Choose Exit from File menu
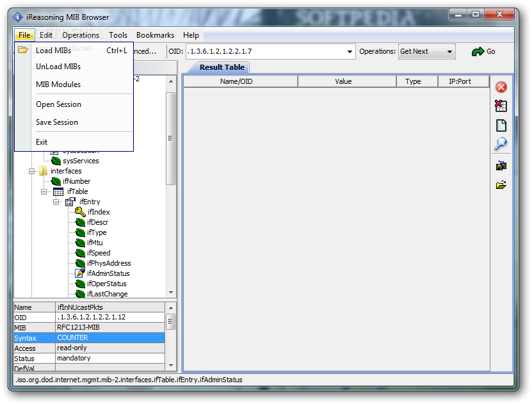 click(x=74, y=141)
